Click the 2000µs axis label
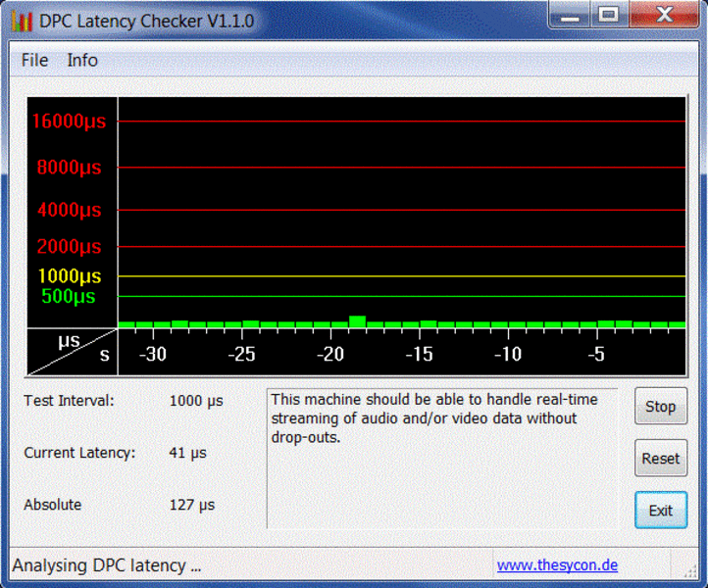The width and height of the screenshot is (708, 588). (69, 246)
